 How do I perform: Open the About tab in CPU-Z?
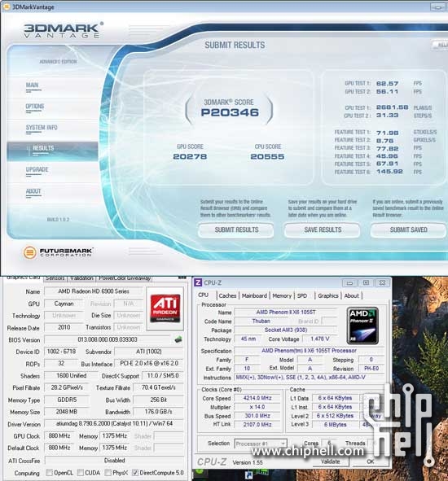pos(352,295)
